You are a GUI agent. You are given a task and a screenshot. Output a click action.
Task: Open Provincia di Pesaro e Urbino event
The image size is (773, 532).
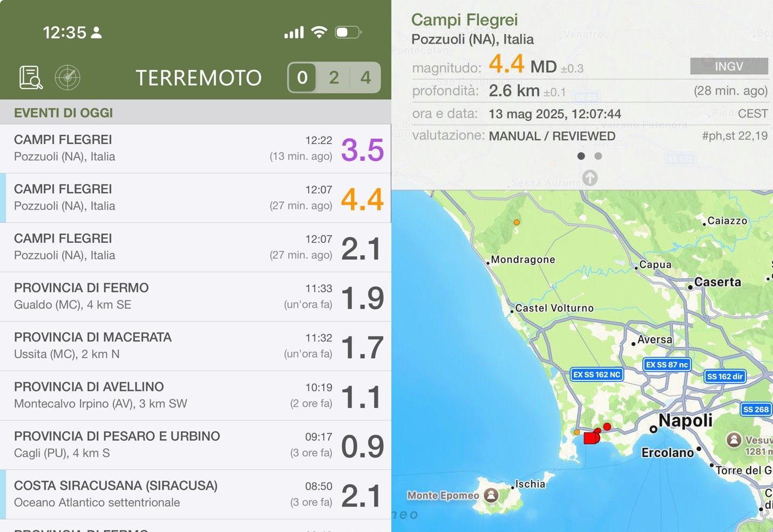(195, 445)
